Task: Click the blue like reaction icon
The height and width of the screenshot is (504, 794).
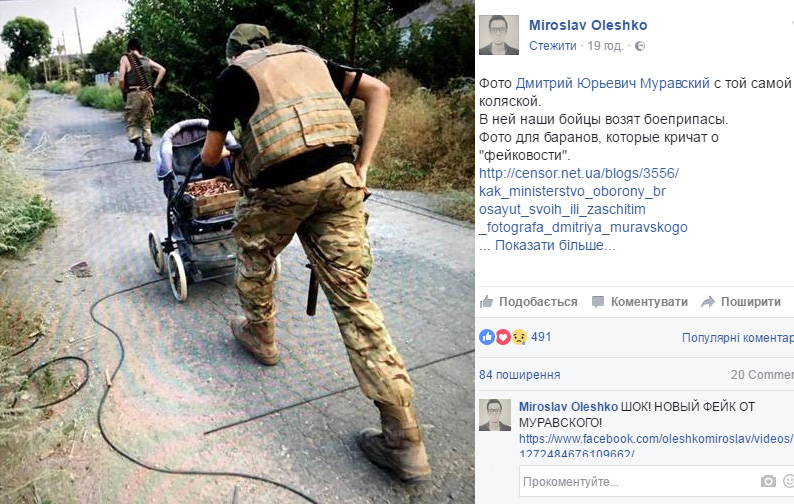Action: (487, 337)
